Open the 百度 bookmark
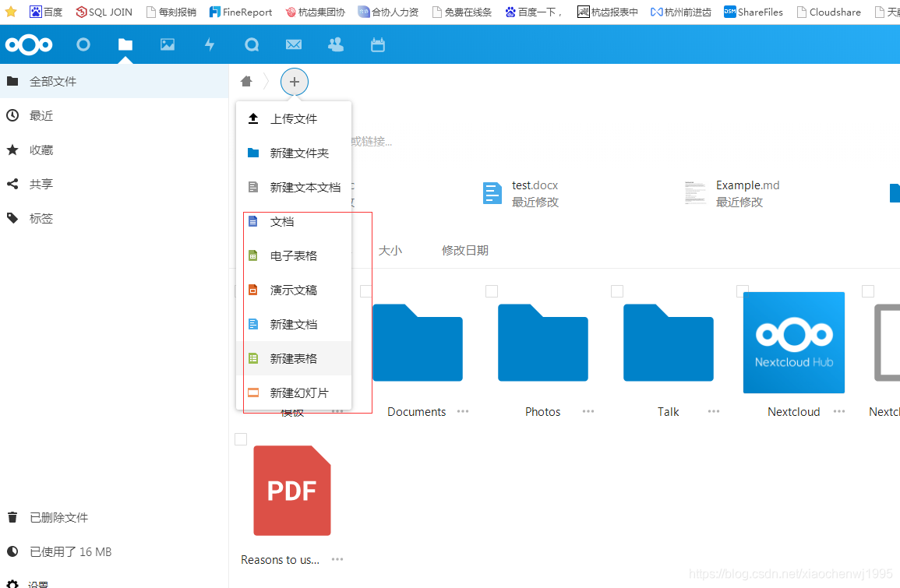The width and height of the screenshot is (900, 588). (x=46, y=12)
